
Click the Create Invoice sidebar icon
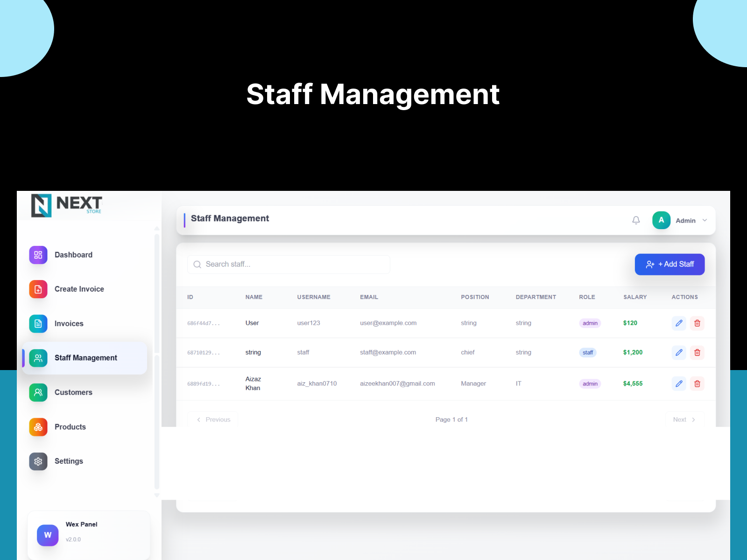pos(38,289)
